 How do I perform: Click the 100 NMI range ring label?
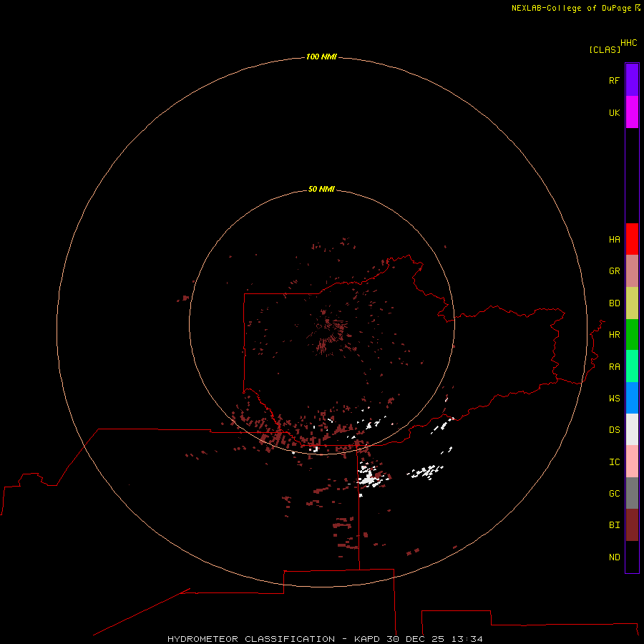(x=321, y=57)
